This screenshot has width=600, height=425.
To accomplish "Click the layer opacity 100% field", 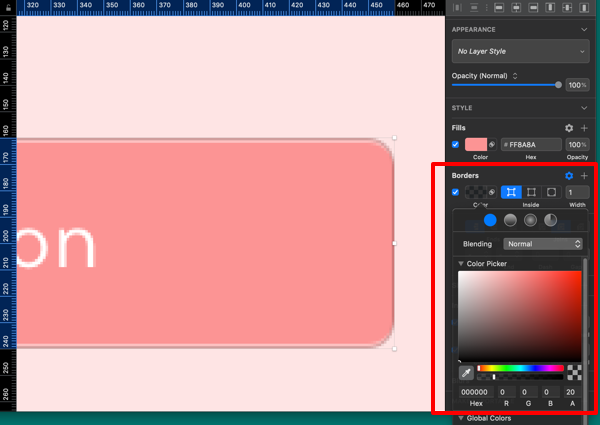I will 577,85.
